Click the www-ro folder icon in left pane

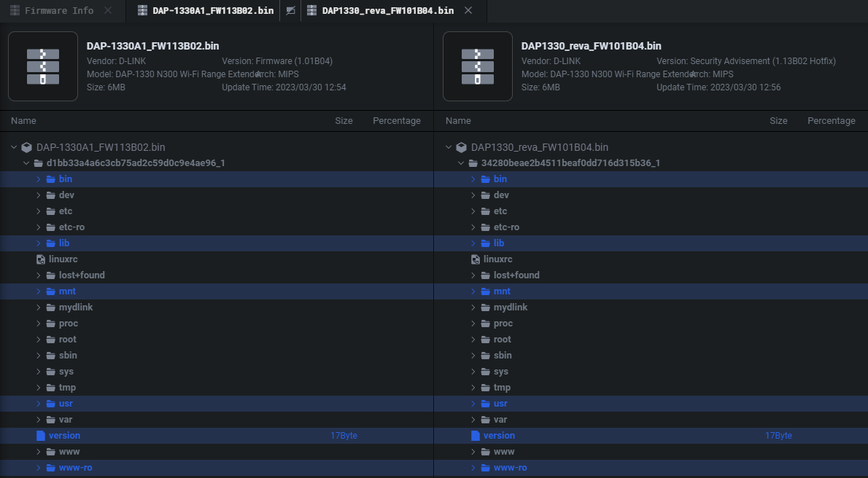51,468
